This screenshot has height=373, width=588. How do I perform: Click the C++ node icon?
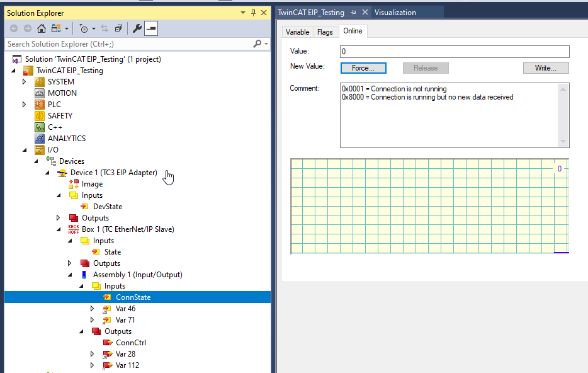coord(40,127)
